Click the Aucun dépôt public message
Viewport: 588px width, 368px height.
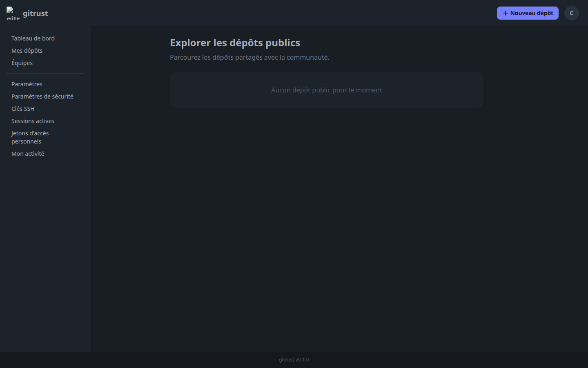point(326,90)
